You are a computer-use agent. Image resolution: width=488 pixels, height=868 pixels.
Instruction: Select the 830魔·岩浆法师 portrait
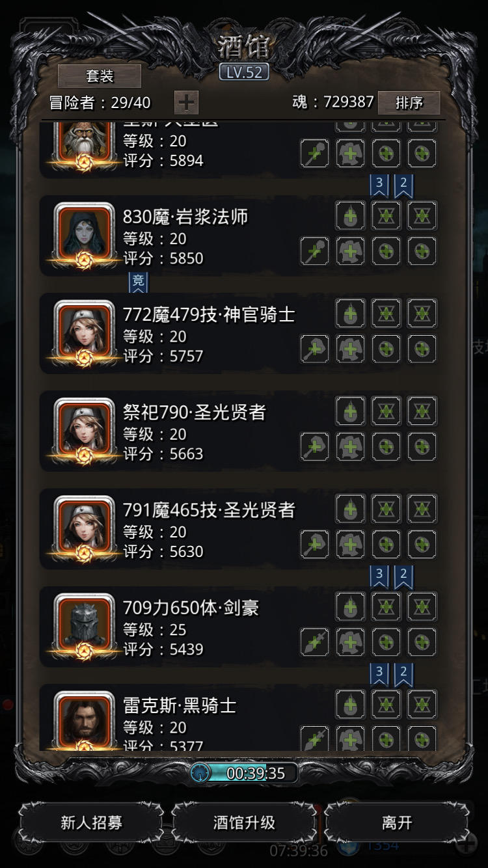(84, 233)
